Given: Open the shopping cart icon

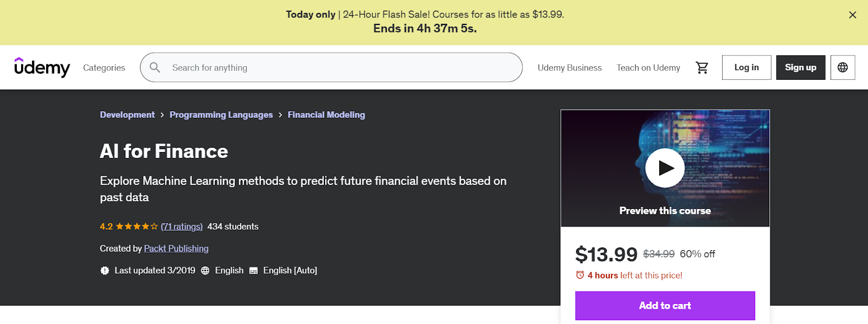Looking at the screenshot, I should [702, 67].
